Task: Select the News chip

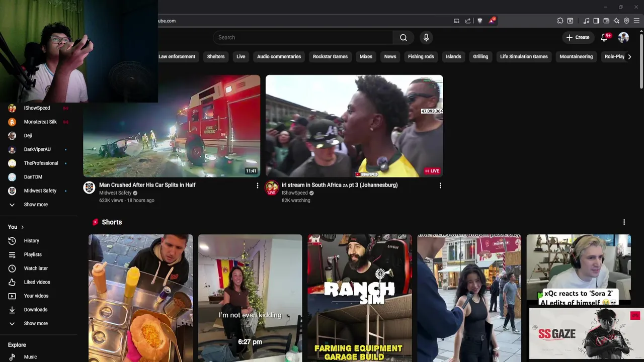Action: (390, 57)
